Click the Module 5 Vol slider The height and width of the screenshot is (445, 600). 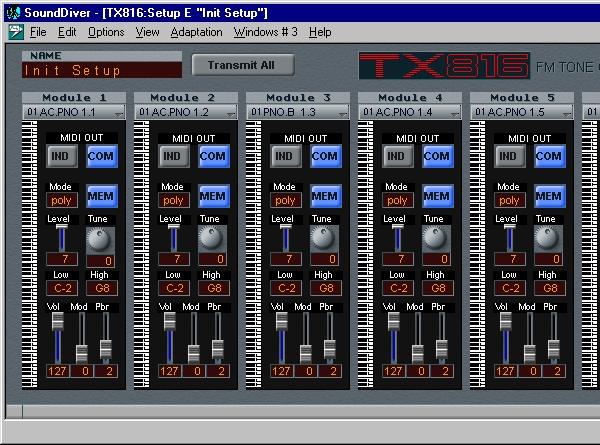506,337
